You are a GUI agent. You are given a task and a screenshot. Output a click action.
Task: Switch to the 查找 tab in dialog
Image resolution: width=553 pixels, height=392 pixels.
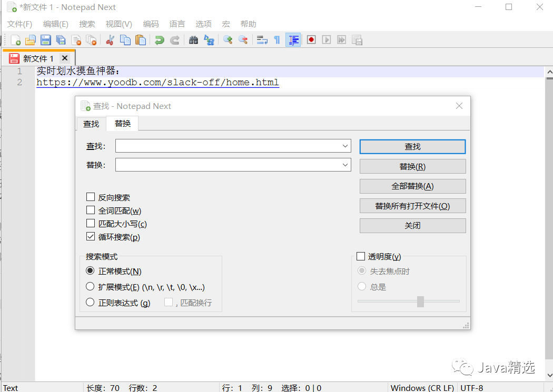(91, 124)
